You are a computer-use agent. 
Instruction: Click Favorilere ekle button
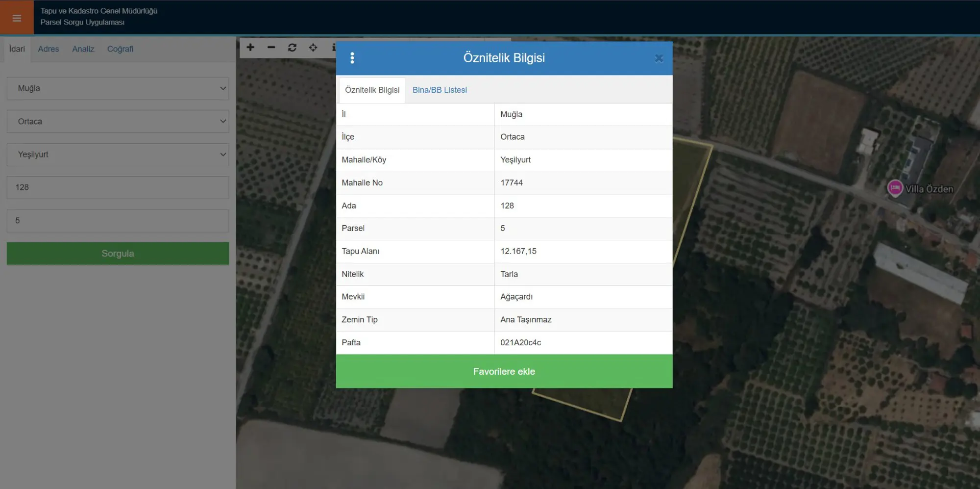[504, 371]
